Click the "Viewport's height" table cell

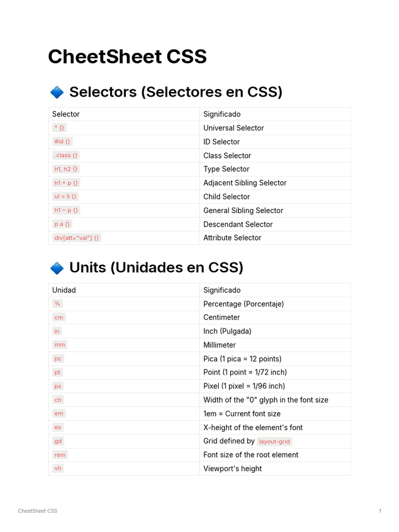(232, 469)
